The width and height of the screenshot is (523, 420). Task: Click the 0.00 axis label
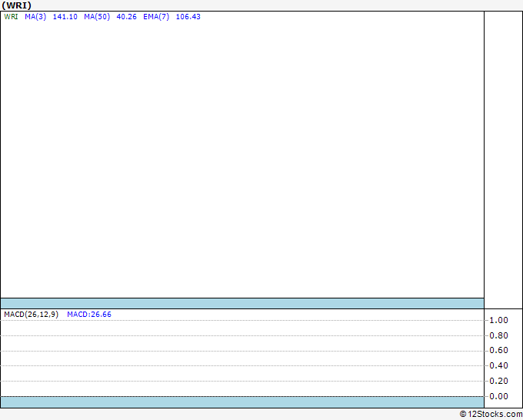498,396
